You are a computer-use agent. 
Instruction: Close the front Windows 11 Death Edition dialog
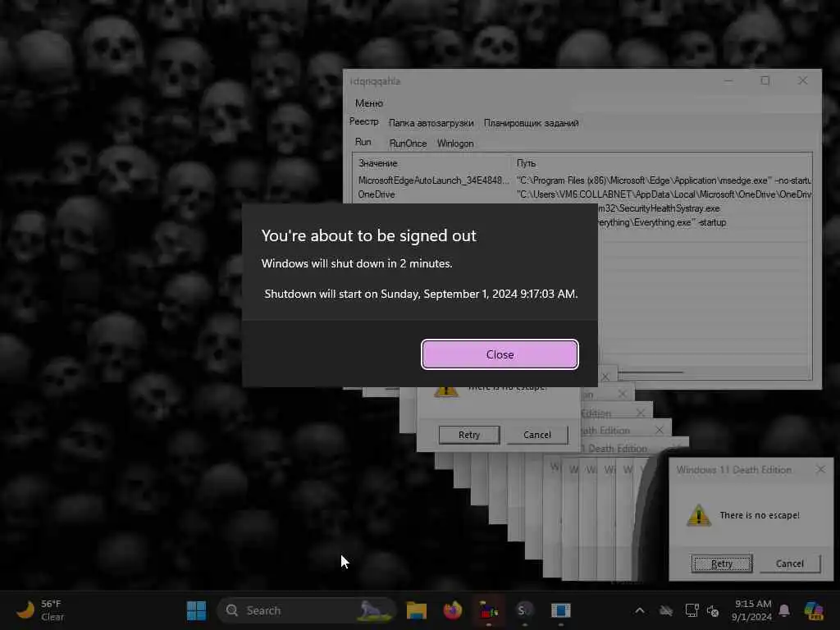tap(820, 469)
